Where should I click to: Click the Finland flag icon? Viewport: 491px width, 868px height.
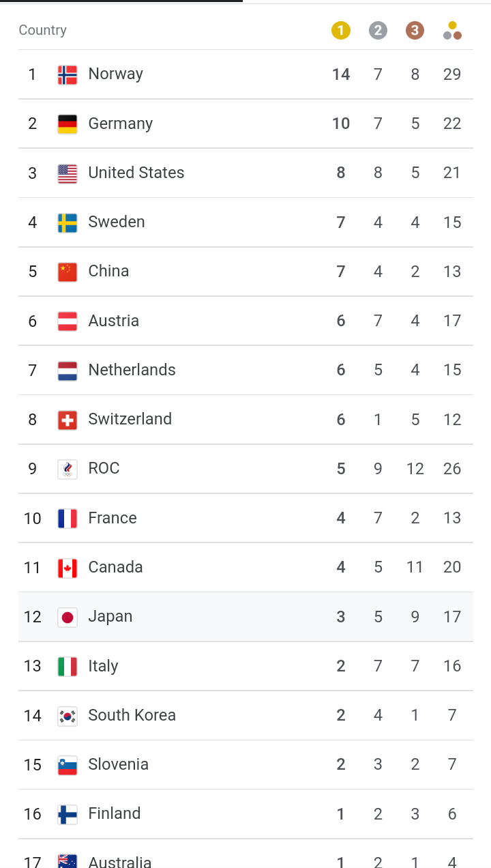point(68,814)
